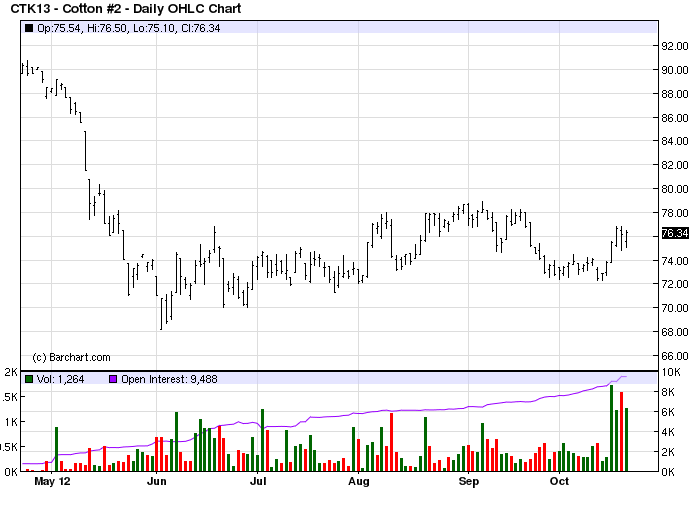This screenshot has width=700, height=512.
Task: Click the 'Hi:76.50' high value
Action: 107,29
